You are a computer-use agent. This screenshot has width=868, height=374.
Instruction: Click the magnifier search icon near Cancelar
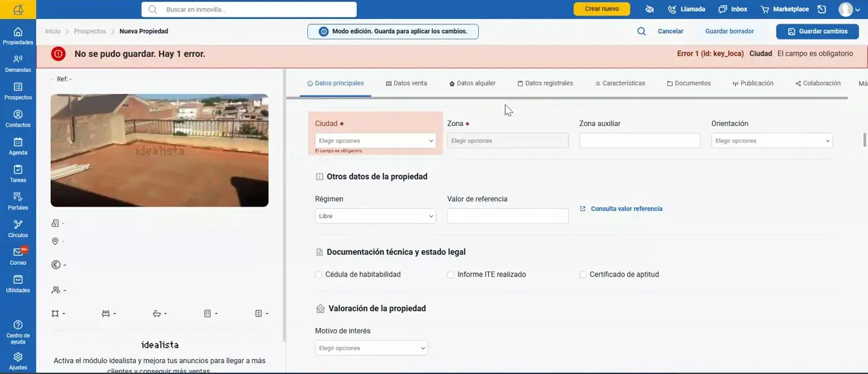[x=642, y=31]
